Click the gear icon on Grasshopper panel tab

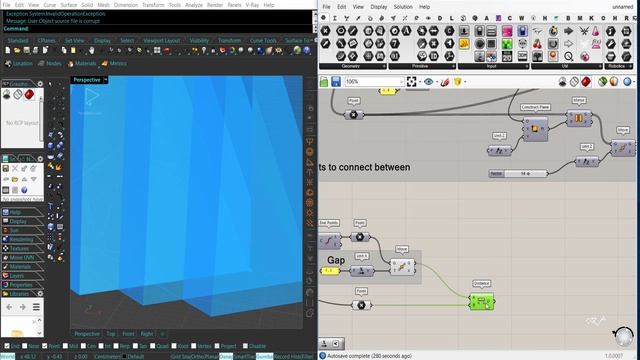[40, 84]
